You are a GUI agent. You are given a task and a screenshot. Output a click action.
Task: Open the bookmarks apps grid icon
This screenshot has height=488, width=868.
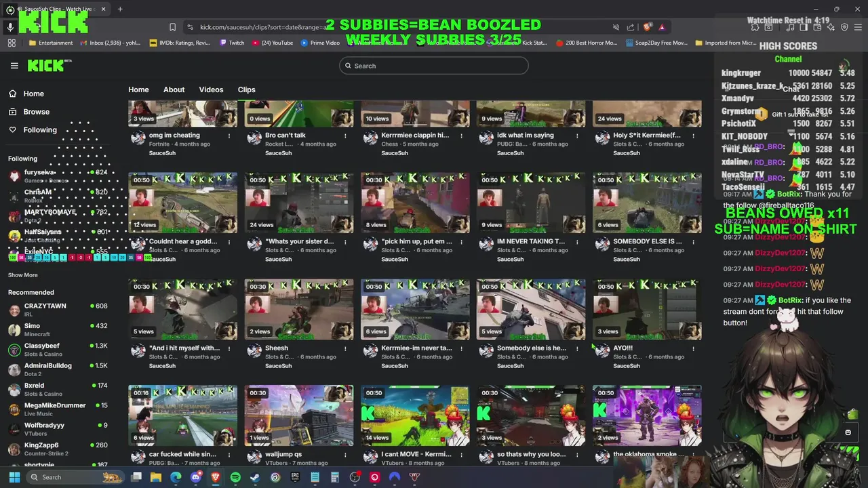[12, 43]
